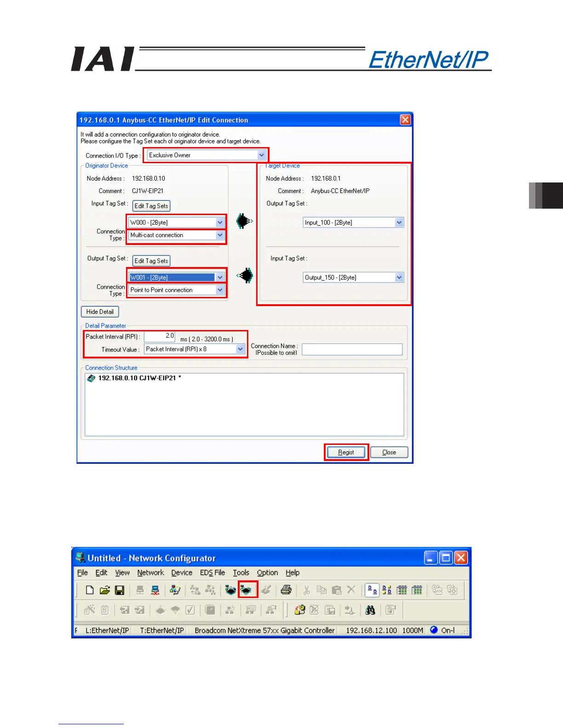Image resolution: width=563 pixels, height=728 pixels.
Task: Switch to Small Icons view button
Action: [x=387, y=590]
